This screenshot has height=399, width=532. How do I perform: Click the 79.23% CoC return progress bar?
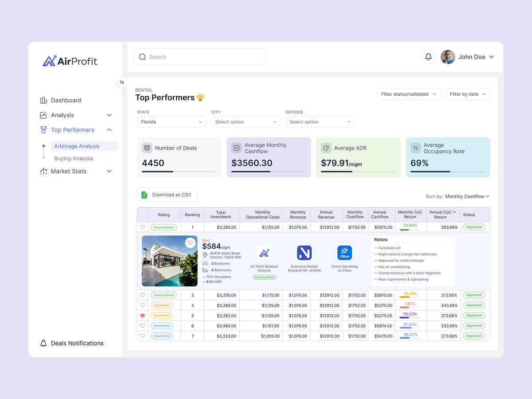pyautogui.click(x=411, y=318)
